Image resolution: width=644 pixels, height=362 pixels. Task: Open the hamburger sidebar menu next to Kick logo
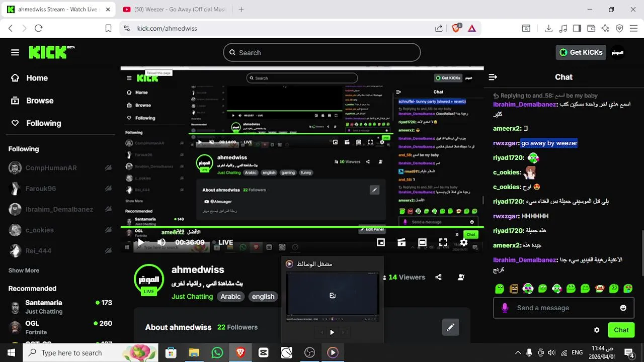(x=15, y=52)
